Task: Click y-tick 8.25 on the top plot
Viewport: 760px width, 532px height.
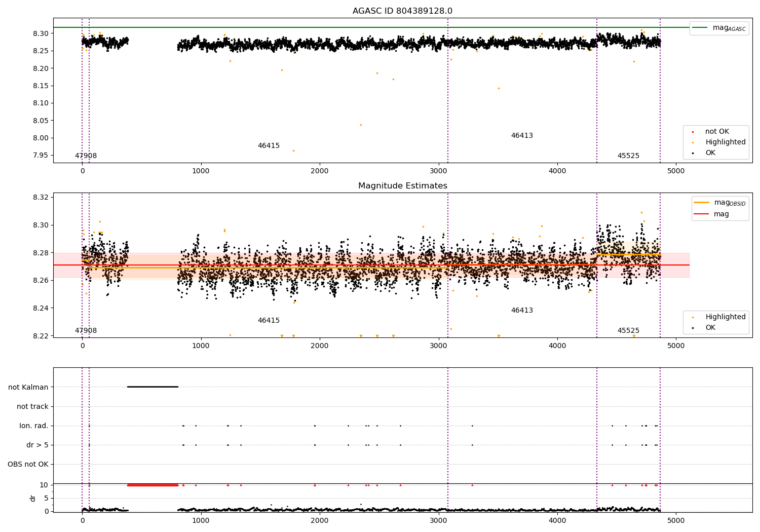Action: pos(41,51)
